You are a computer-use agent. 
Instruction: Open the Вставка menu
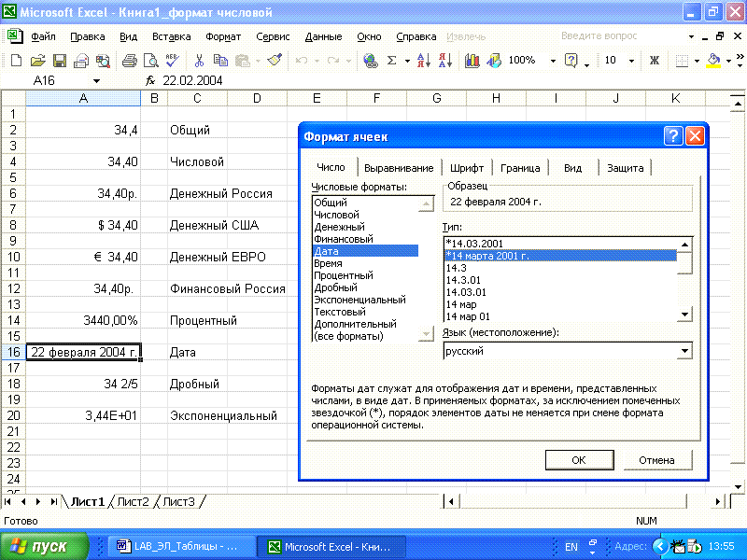click(172, 36)
